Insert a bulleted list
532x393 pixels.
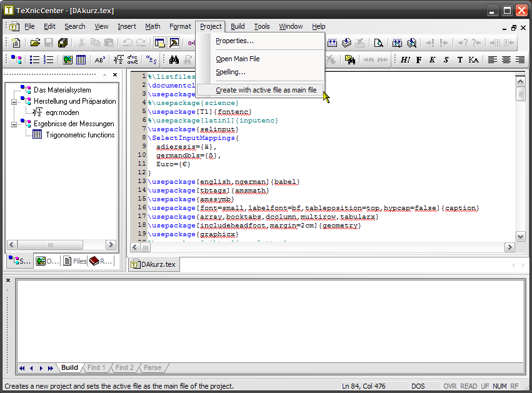click(x=34, y=60)
